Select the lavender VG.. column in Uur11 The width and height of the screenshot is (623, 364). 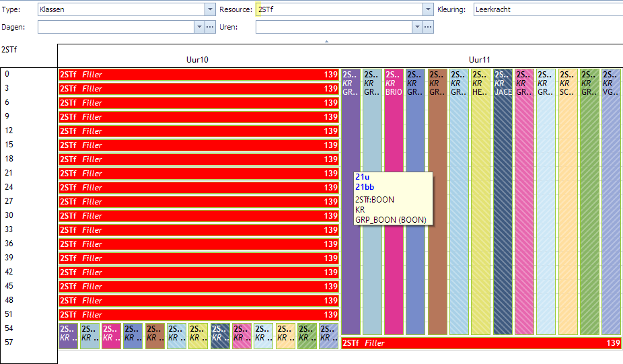click(611, 202)
